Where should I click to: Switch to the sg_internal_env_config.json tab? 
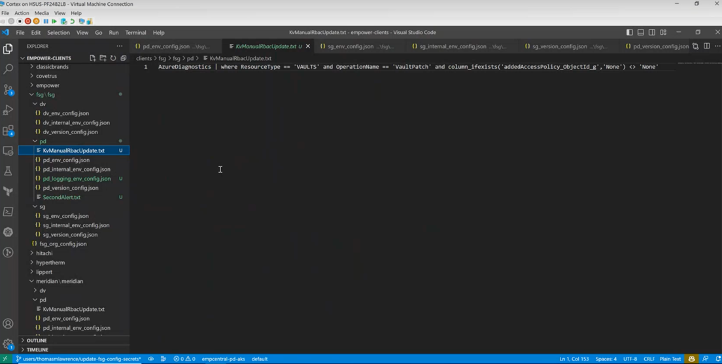coord(462,46)
